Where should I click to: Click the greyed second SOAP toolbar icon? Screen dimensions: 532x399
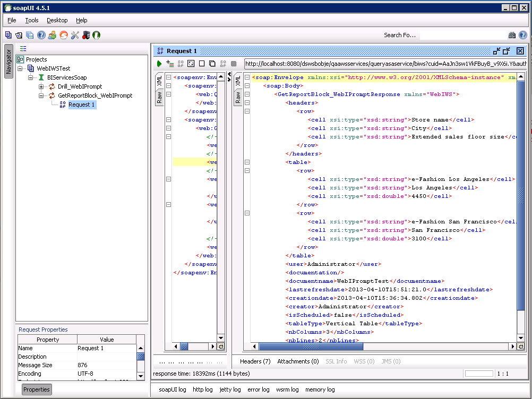(223, 63)
